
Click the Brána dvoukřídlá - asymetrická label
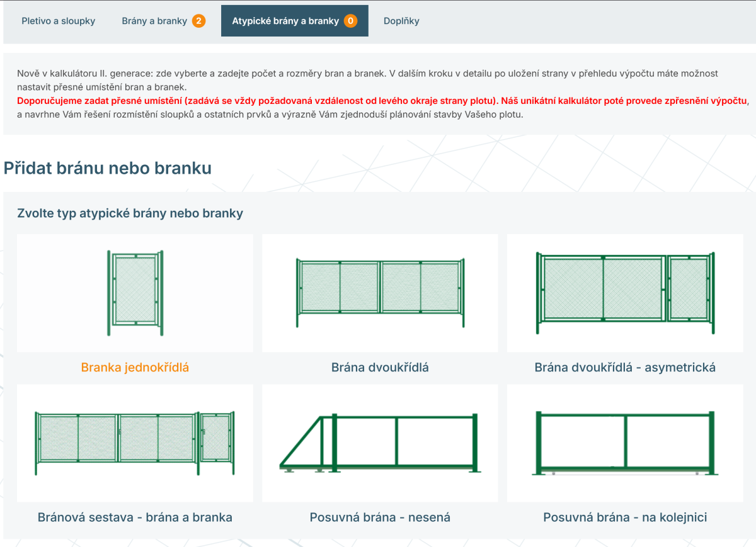[x=625, y=368]
